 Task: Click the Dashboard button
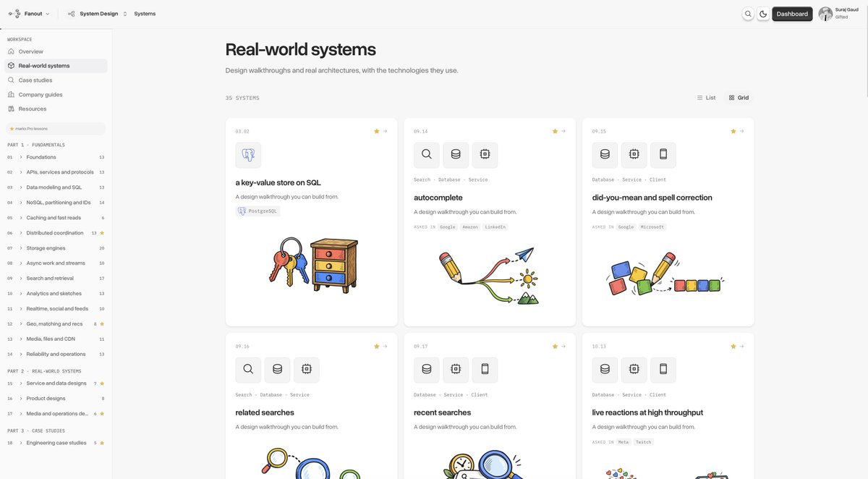click(x=792, y=14)
